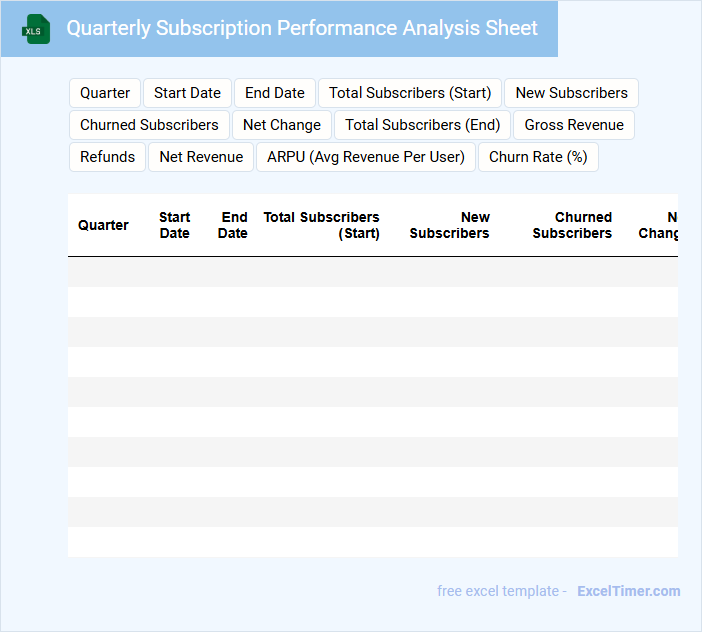Click the Quarter column header in table
Viewport: 702px width, 632px height.
pos(103,225)
